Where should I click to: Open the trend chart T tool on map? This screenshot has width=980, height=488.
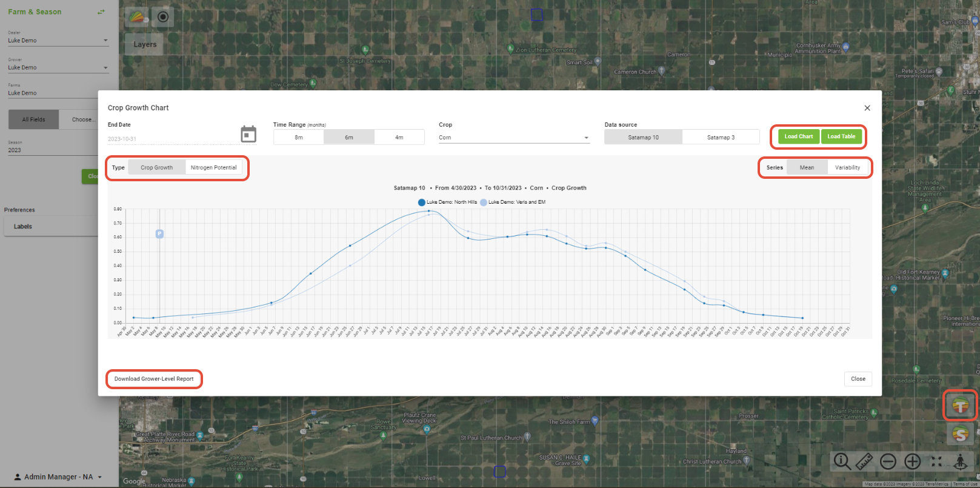[961, 406]
